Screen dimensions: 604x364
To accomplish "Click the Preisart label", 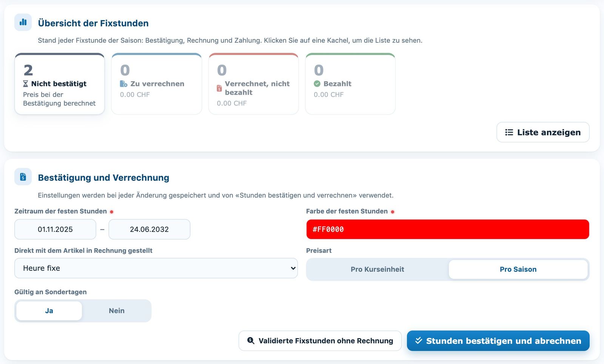I will tap(319, 250).
